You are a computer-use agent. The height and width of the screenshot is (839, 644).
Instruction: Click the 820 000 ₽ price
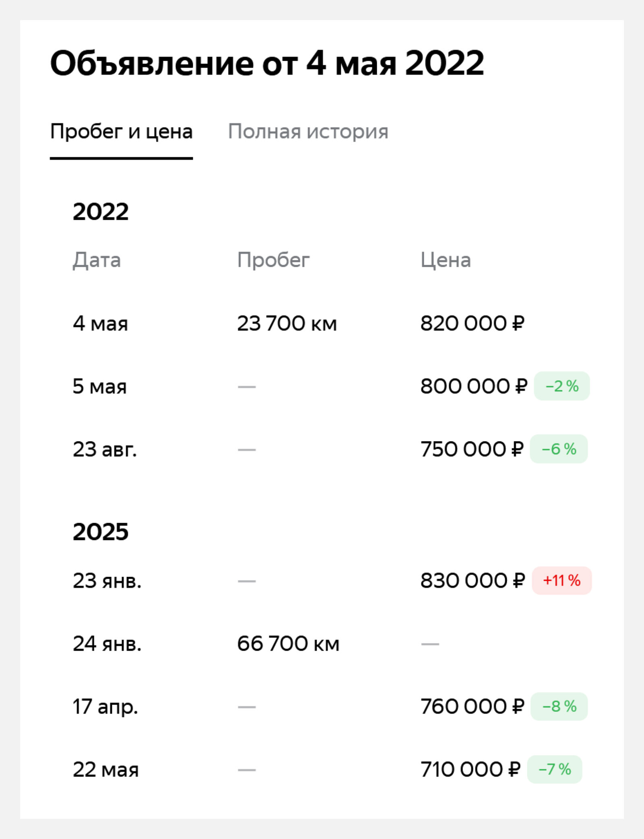point(473,324)
